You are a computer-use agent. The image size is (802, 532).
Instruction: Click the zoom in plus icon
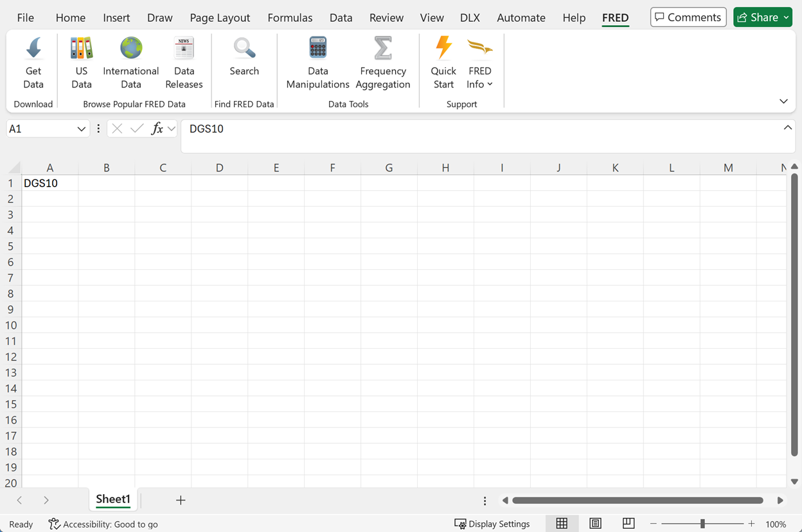[751, 524]
